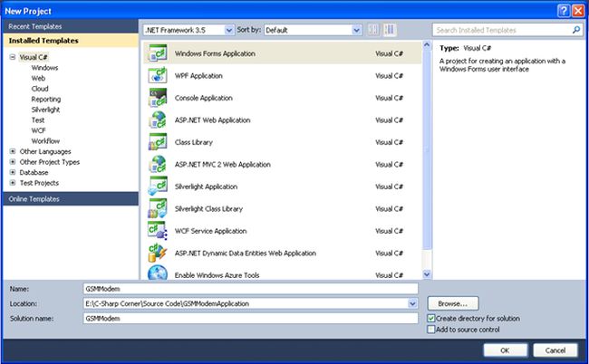Select the Workflow category
The width and height of the screenshot is (589, 364).
pyautogui.click(x=45, y=141)
